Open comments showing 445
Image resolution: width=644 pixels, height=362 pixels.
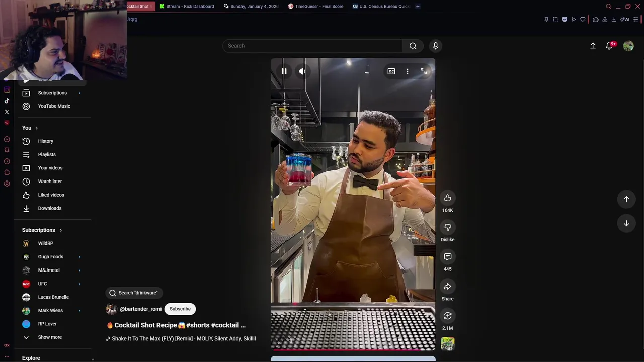[x=448, y=257]
